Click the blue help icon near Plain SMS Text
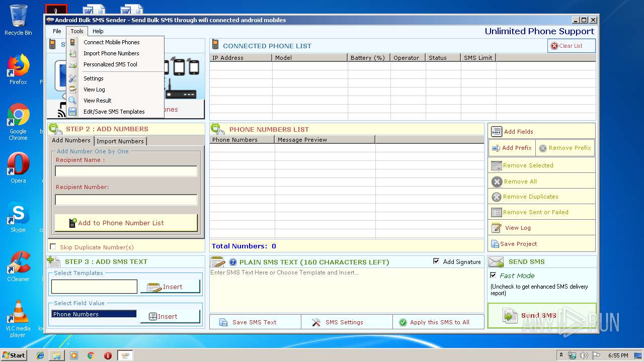Image resolution: width=644 pixels, height=362 pixels. coord(233,262)
